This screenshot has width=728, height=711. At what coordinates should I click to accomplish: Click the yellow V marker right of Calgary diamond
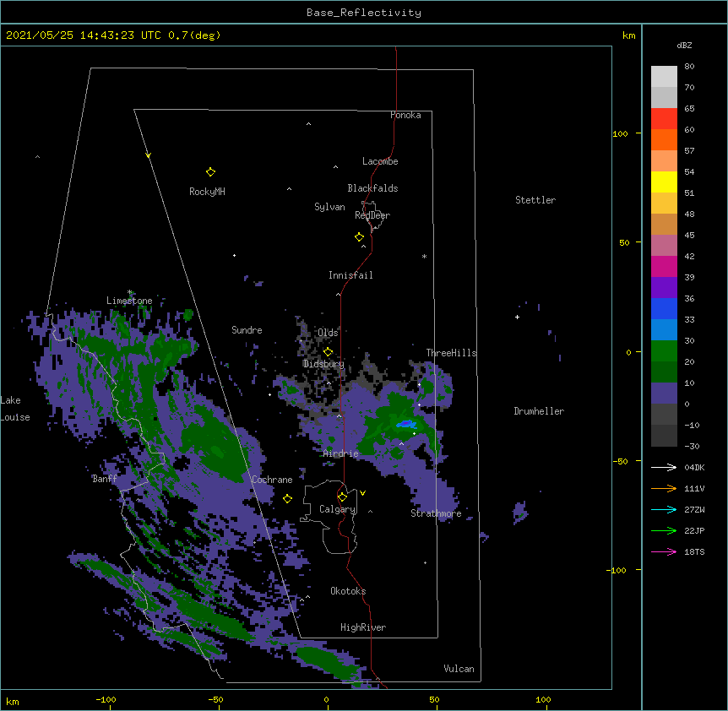[x=362, y=493]
